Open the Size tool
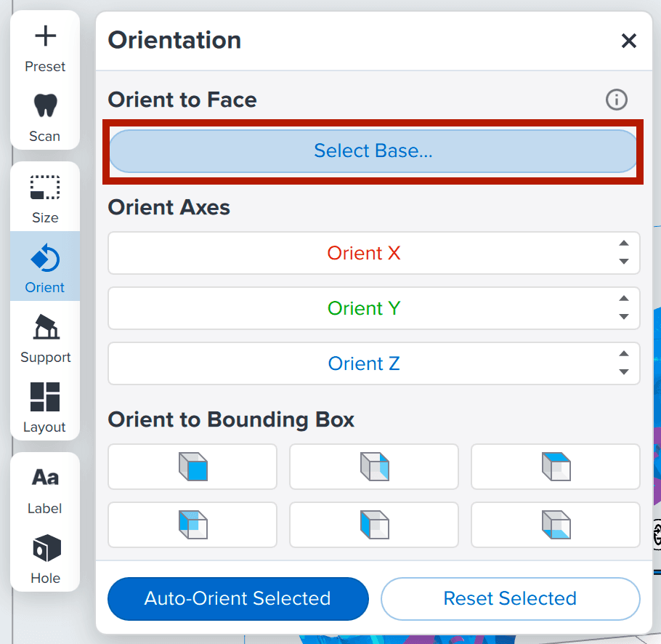661x644 pixels. pos(45,199)
